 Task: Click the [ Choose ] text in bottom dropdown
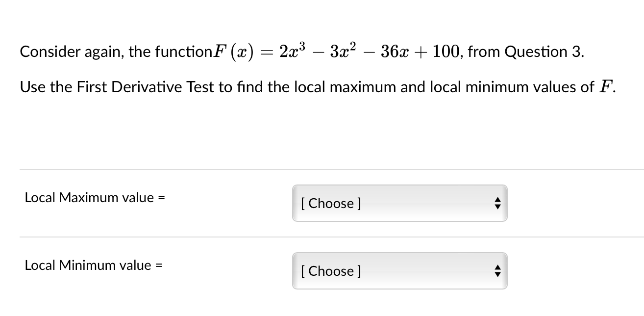coord(331,271)
